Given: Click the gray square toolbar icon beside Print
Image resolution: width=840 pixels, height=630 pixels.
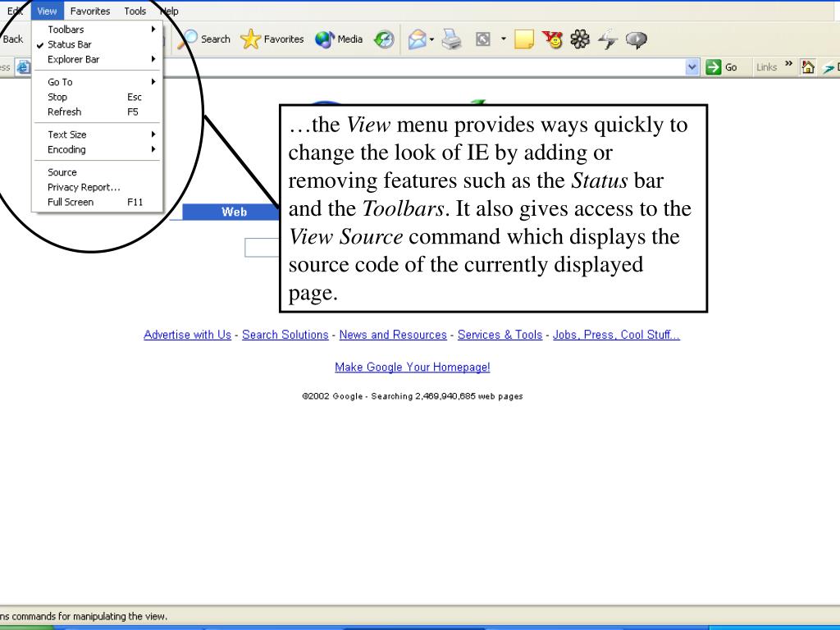Looking at the screenshot, I should coord(482,39).
